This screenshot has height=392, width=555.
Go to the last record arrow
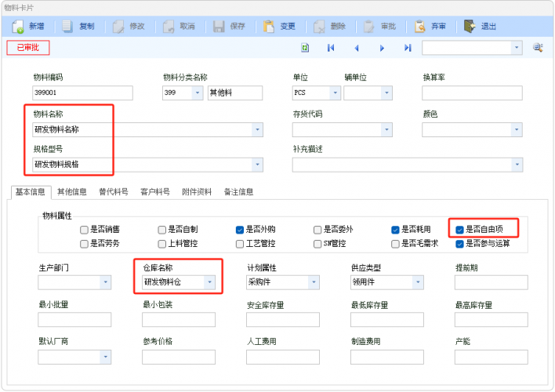408,48
